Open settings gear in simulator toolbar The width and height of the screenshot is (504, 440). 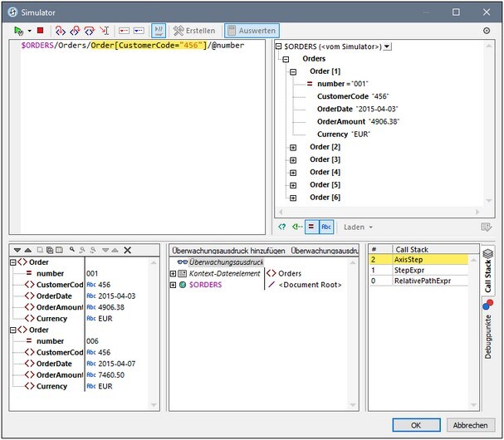(486, 31)
